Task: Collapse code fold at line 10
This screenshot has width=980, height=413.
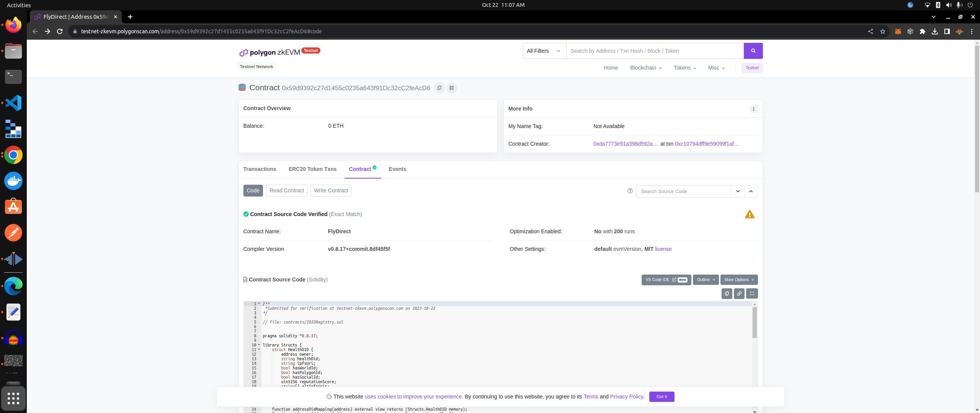Action: coord(259,345)
